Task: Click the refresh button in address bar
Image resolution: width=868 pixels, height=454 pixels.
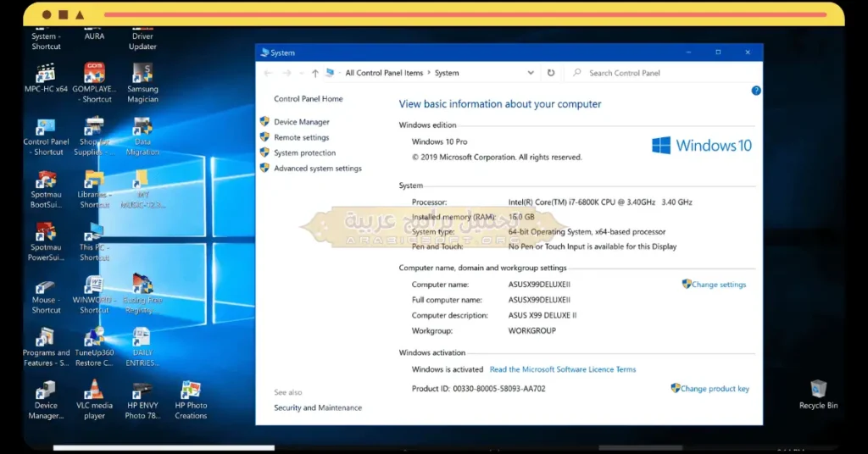Action: coord(551,73)
